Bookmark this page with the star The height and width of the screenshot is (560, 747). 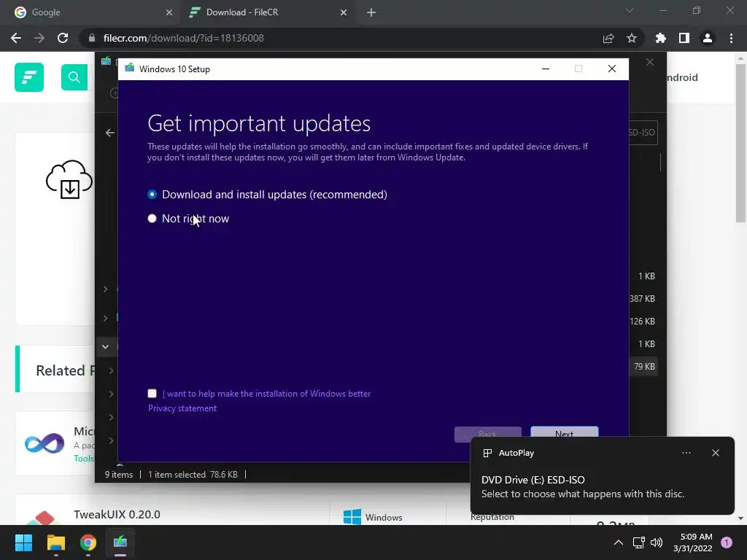pos(632,38)
